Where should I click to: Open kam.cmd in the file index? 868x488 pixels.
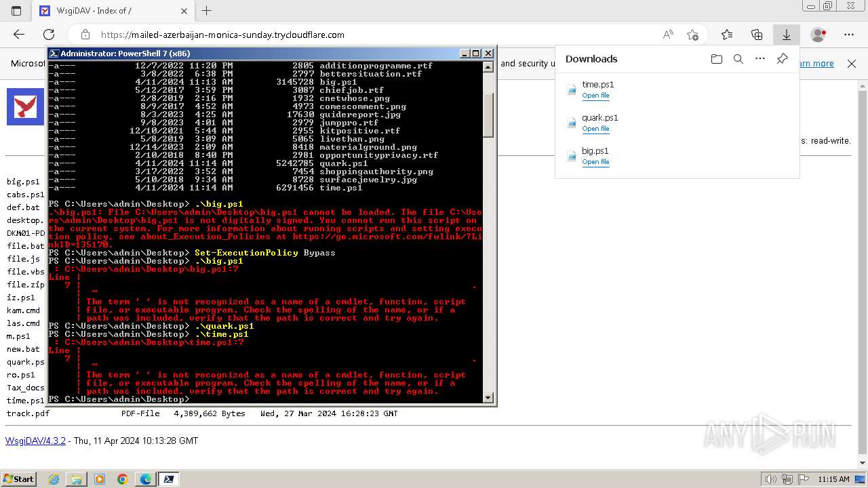click(23, 310)
